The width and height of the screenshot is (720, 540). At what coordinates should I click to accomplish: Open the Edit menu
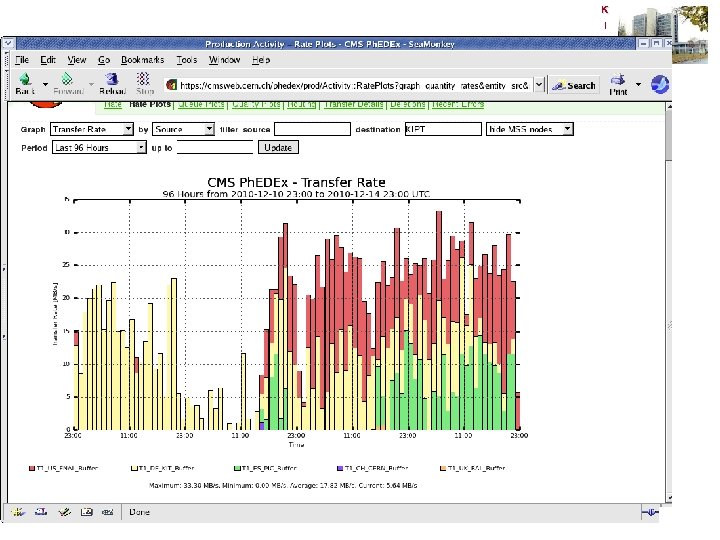(x=48, y=60)
